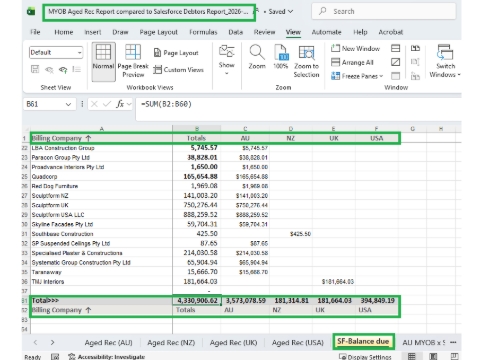
Task: Click the Unhide window icon
Action: pos(395,76)
